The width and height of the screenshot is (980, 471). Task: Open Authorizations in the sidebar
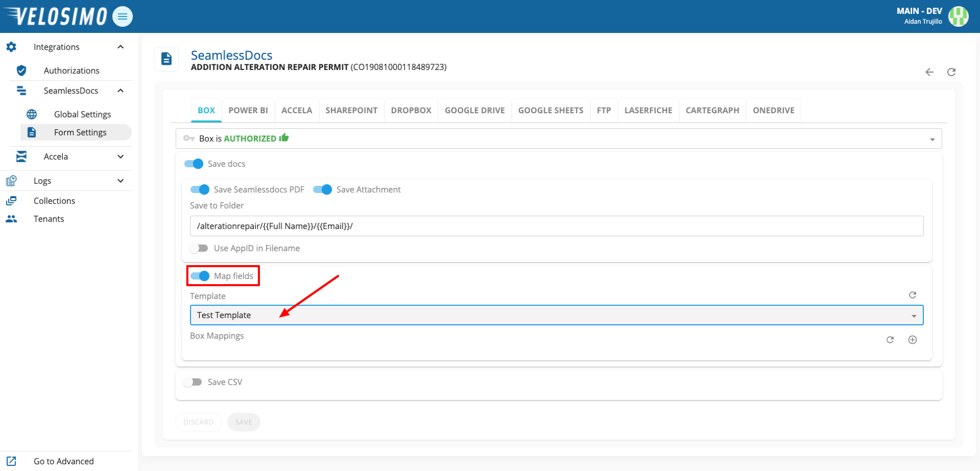[72, 71]
